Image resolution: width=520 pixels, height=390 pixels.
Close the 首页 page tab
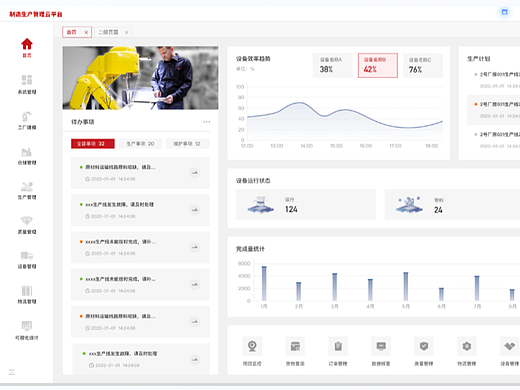[86, 32]
